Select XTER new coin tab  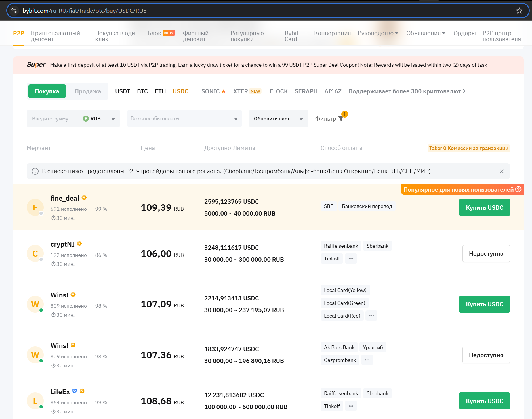click(247, 91)
